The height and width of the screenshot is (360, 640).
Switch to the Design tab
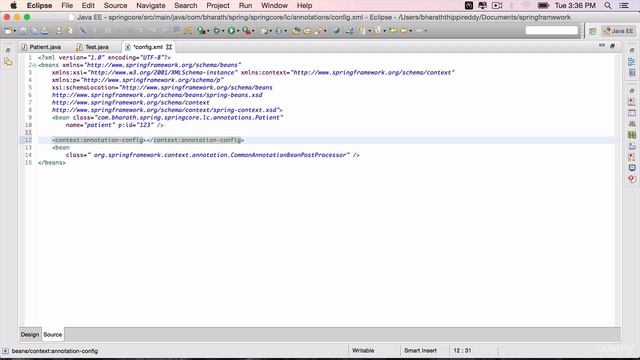[x=30, y=334]
